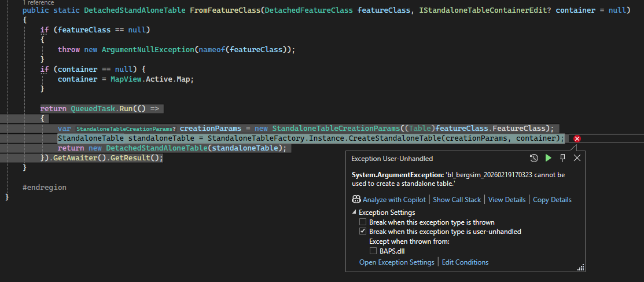The height and width of the screenshot is (282, 644).
Task: Click View Details link
Action: [x=507, y=199]
